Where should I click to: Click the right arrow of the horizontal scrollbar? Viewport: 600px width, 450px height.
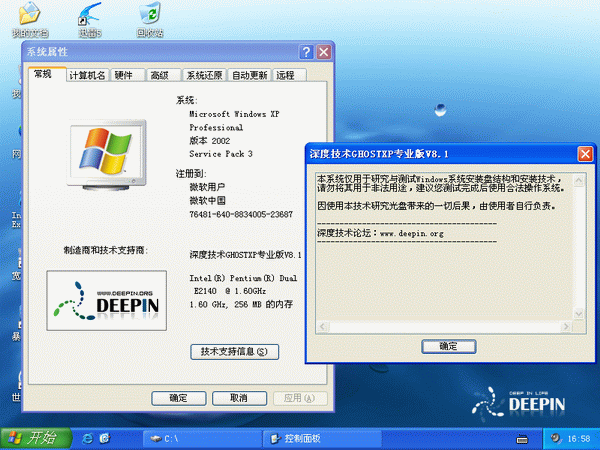(566, 327)
